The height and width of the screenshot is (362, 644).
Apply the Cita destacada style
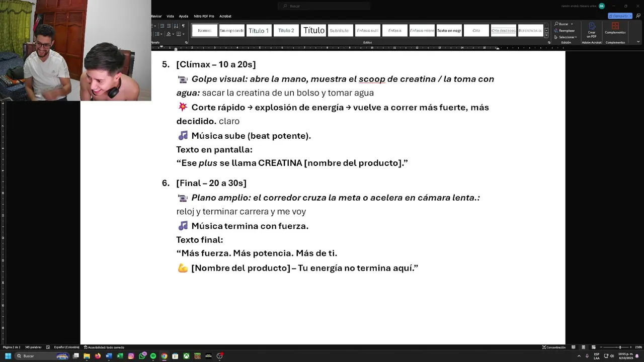504,31
